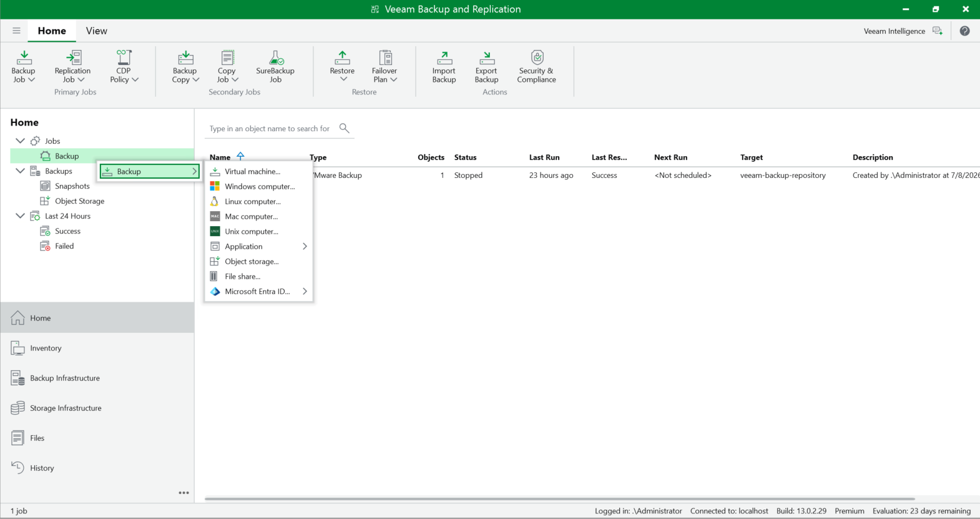The height and width of the screenshot is (519, 980).
Task: Go to the Inventory view
Action: (97, 348)
